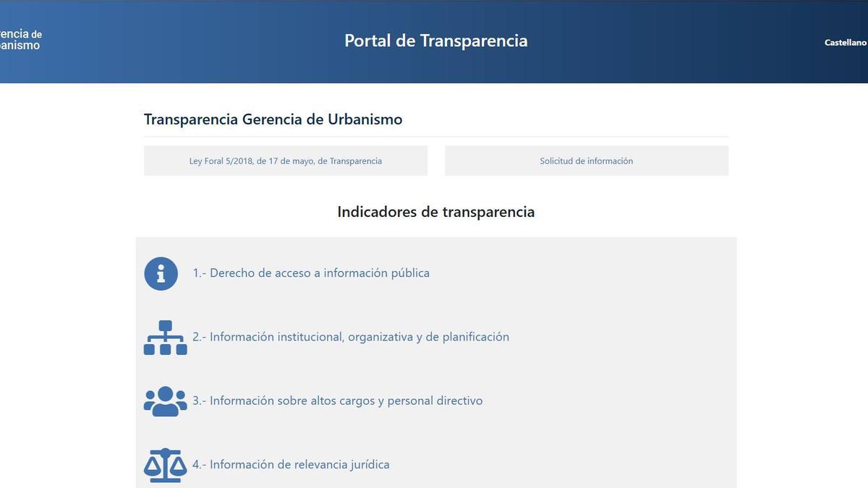Screen dimensions: 868x488
Task: Click the balance scales legal icon
Action: pos(165,465)
